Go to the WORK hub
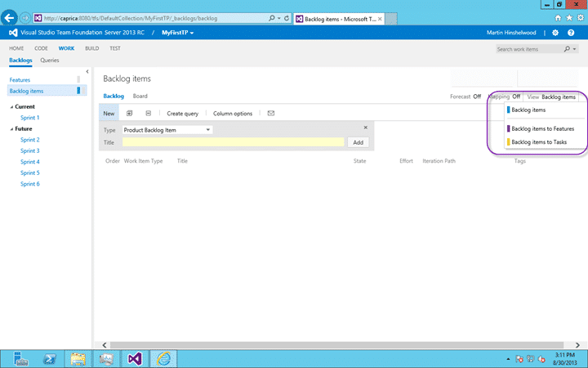The width and height of the screenshot is (588, 368). 66,48
